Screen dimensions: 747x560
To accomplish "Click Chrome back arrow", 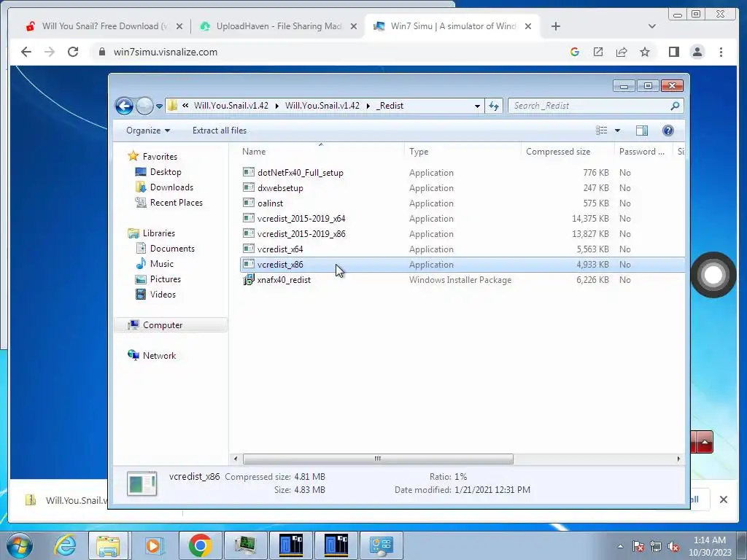I will pos(26,52).
